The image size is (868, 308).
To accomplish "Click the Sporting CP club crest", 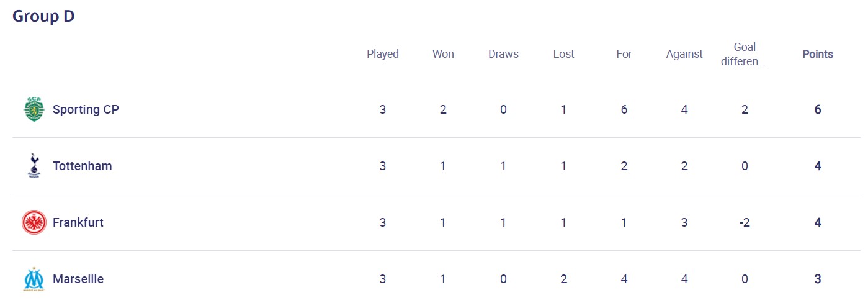I will [34, 109].
